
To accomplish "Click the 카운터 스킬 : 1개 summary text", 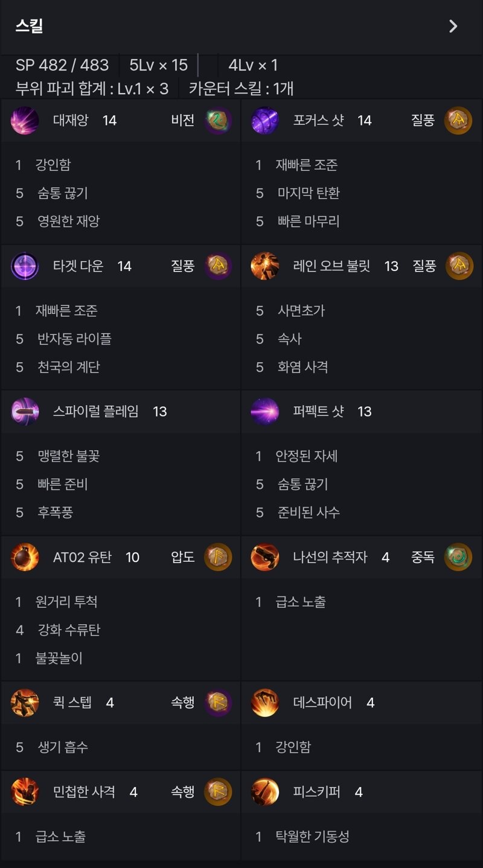I will tap(241, 89).
